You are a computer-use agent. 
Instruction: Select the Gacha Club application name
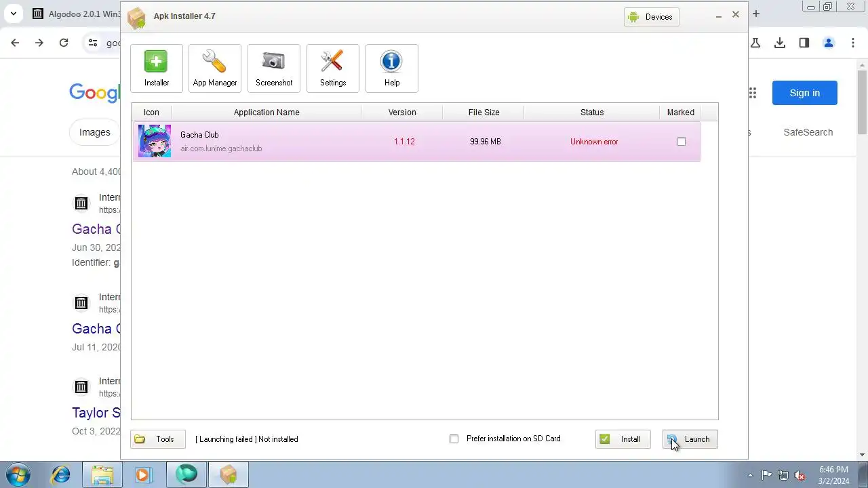(199, 135)
